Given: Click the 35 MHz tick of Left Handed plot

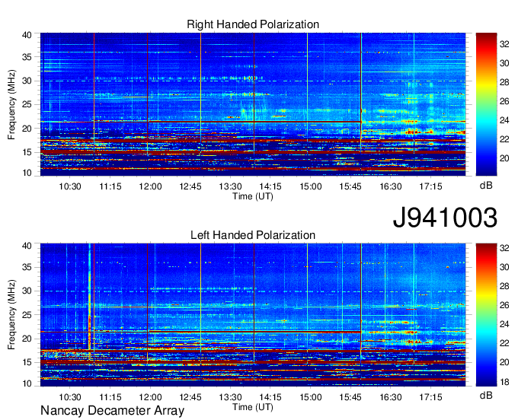Looking at the screenshot, I should click(x=27, y=267).
